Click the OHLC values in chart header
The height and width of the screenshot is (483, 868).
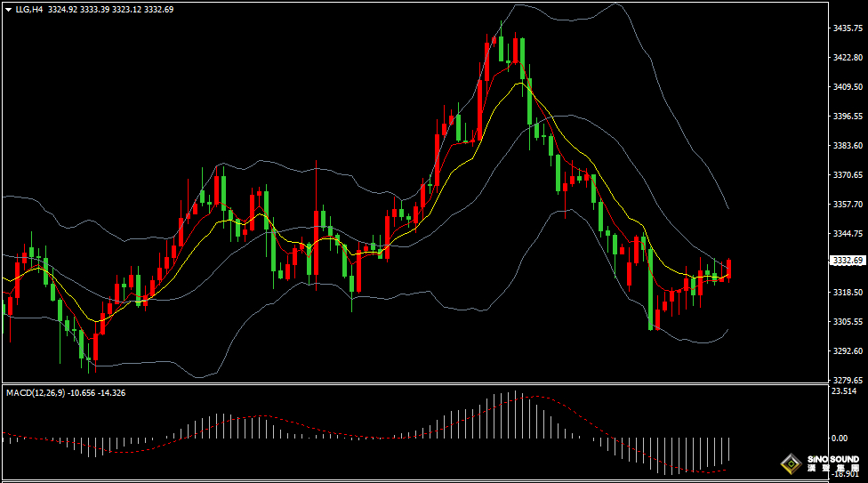coord(111,9)
